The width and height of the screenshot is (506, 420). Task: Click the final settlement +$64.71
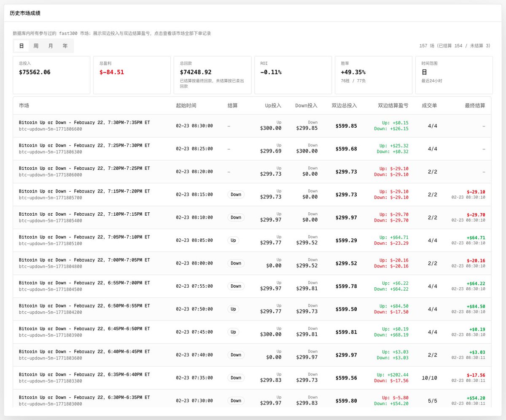coord(476,238)
